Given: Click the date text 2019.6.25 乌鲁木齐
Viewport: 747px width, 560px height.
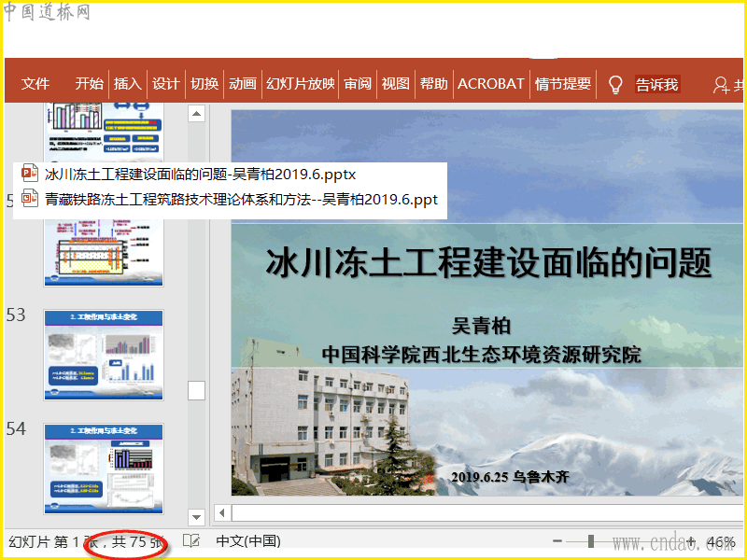Looking at the screenshot, I should (x=510, y=477).
